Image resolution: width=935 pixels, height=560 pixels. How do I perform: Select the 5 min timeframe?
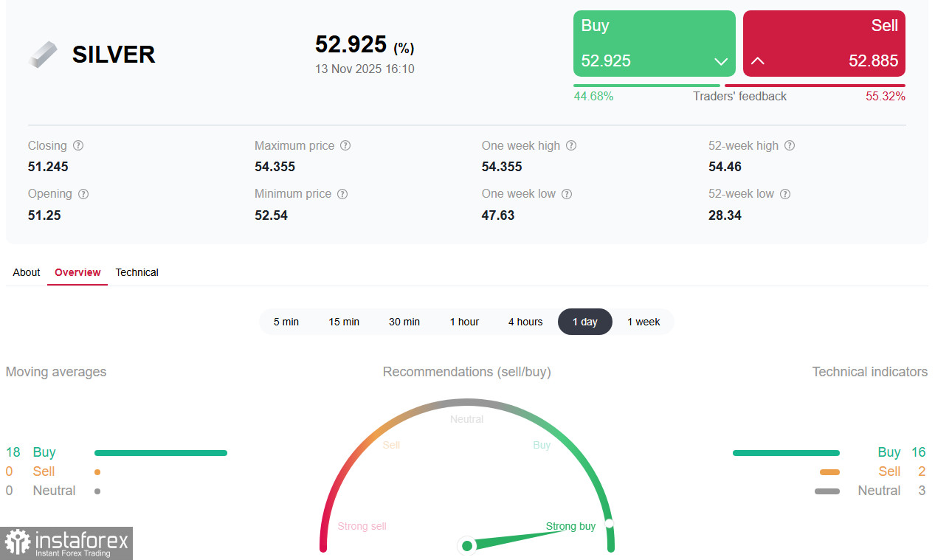click(287, 322)
